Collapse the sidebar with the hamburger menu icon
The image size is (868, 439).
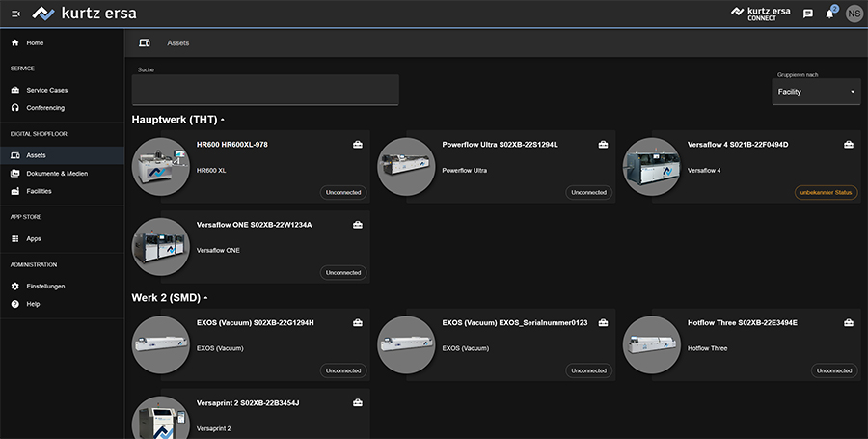point(15,14)
